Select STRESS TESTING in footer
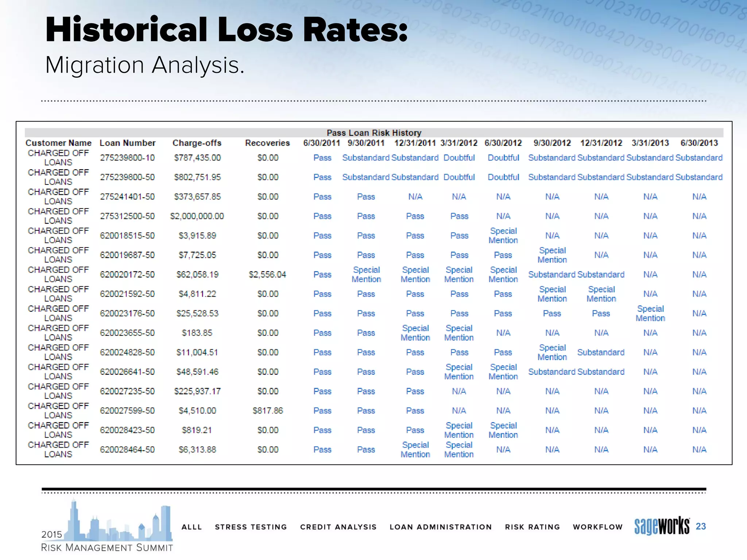This screenshot has height=560, width=747. (251, 527)
